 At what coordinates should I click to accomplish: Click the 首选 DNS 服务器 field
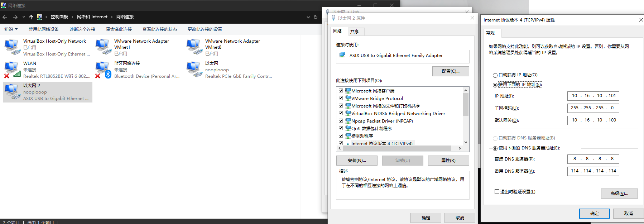pyautogui.click(x=593, y=159)
